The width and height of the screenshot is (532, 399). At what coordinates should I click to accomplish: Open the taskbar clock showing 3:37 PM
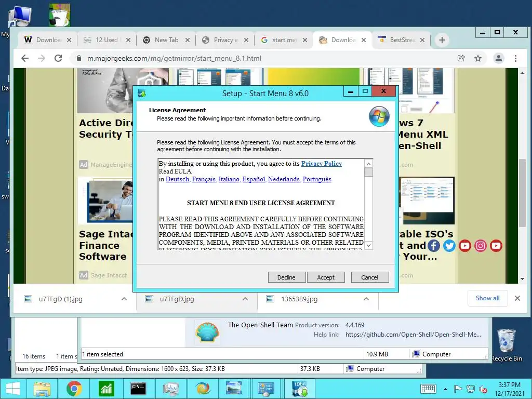point(509,389)
